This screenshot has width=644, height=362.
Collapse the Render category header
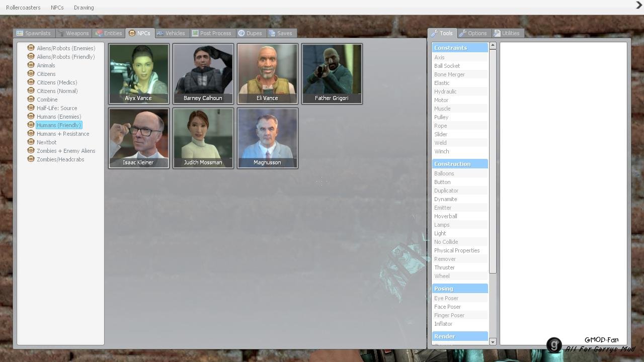(x=460, y=336)
